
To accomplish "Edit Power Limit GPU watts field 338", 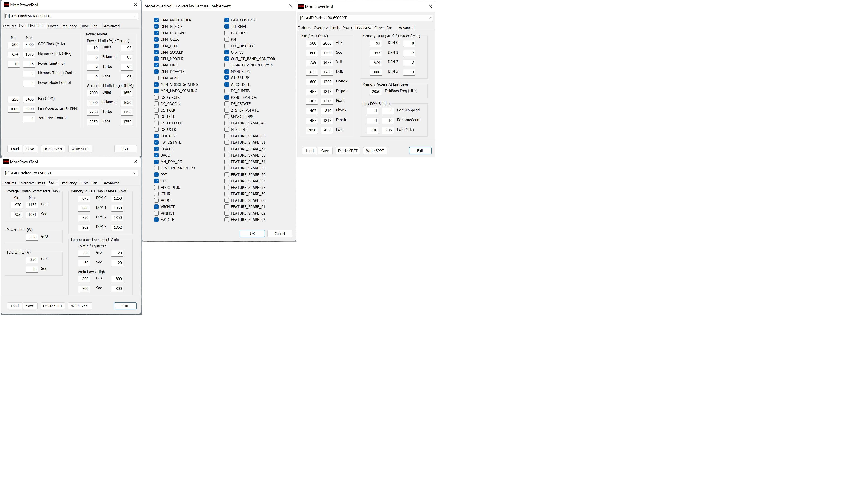I will point(32,237).
